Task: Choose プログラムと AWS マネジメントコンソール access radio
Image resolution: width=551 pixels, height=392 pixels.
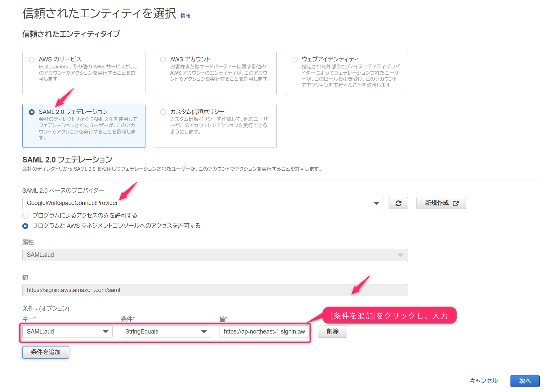Action: coord(25,226)
